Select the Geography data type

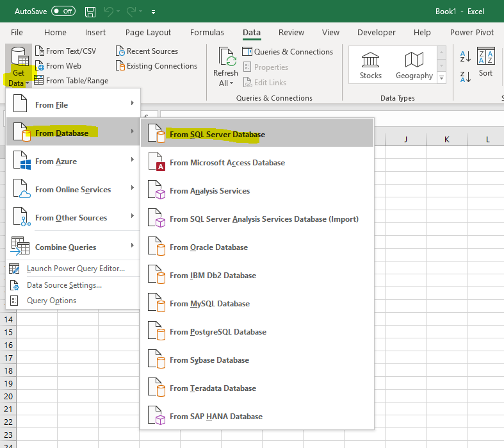(414, 65)
